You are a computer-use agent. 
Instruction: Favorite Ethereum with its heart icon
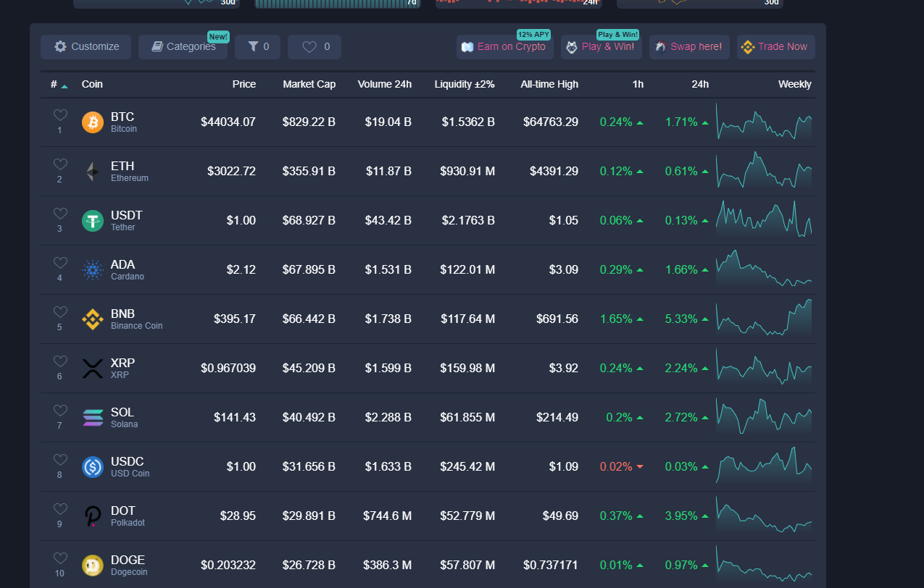[60, 164]
